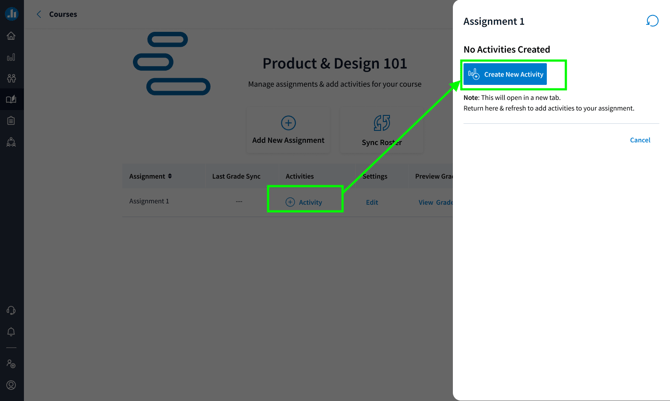Add Activity to Assignment 1 row
670x401 pixels.
(x=304, y=202)
